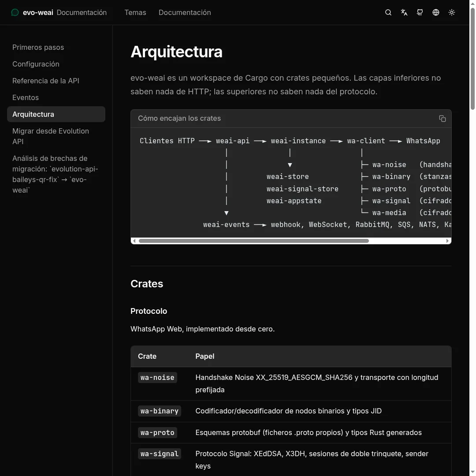Screen dimensions: 476x476
Task: Click 'Codificador/decodificador de nodos binarios' description
Action: tap(288, 411)
